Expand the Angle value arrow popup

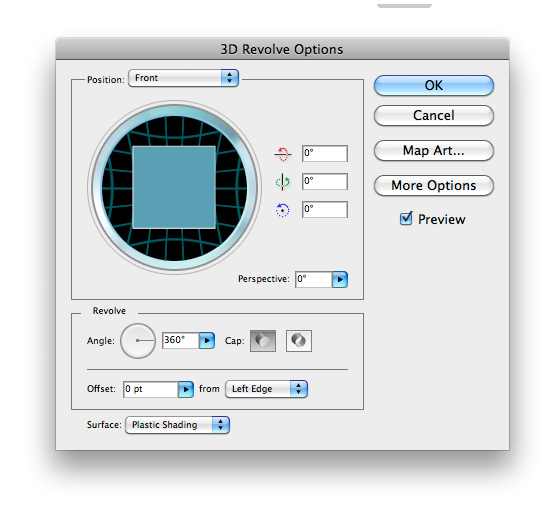pos(207,341)
